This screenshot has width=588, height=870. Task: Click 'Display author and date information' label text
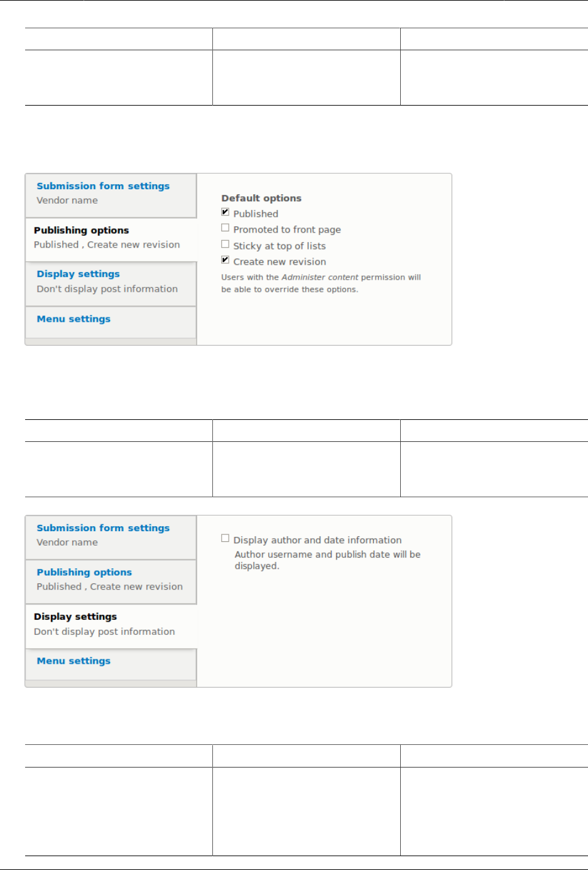point(317,540)
